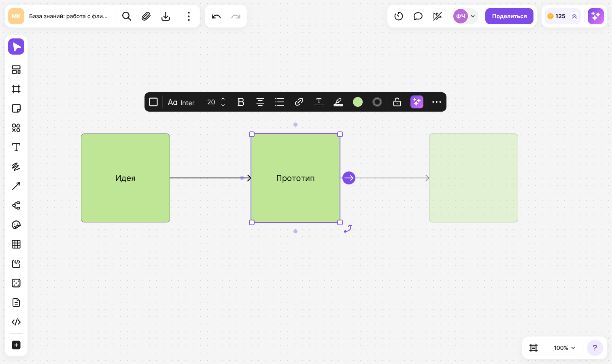Open the AI assistant in top bar
The height and width of the screenshot is (364, 612).
click(x=596, y=16)
